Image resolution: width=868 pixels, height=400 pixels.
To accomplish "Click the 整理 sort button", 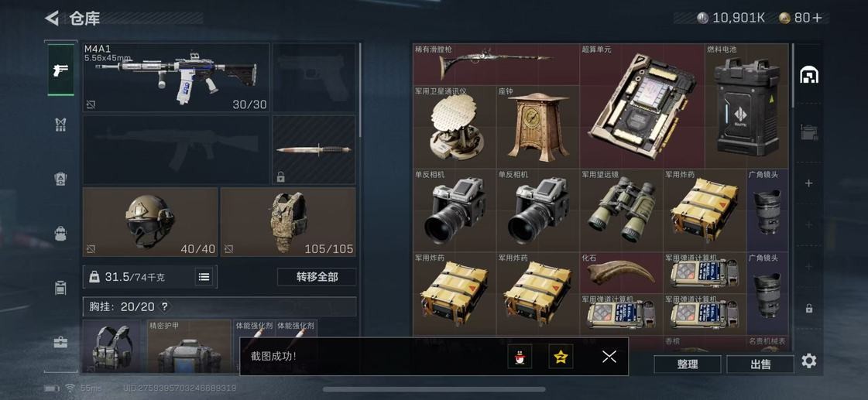I will coord(688,364).
